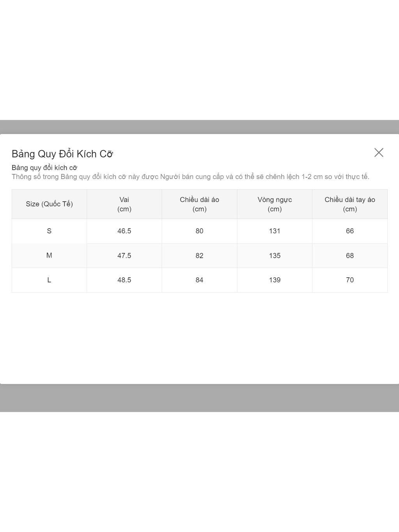399x532 pixels.
Task: Click the 135 chest measurement cell
Action: [275, 255]
